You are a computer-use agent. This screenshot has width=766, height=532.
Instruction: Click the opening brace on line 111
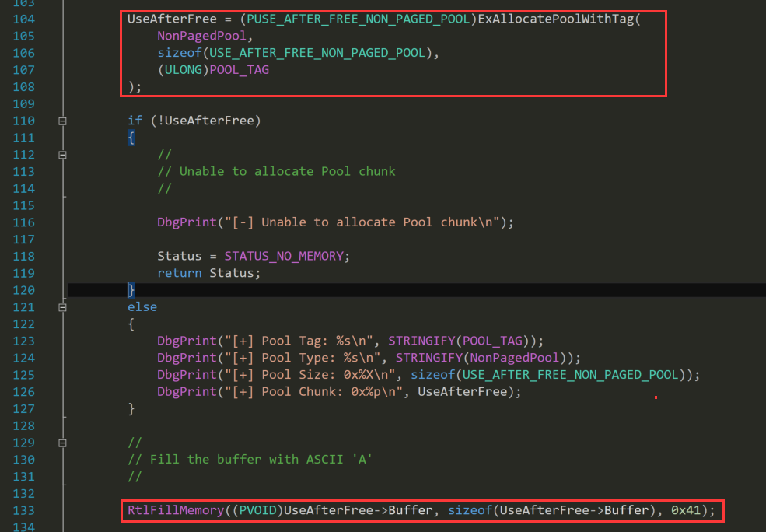point(131,138)
